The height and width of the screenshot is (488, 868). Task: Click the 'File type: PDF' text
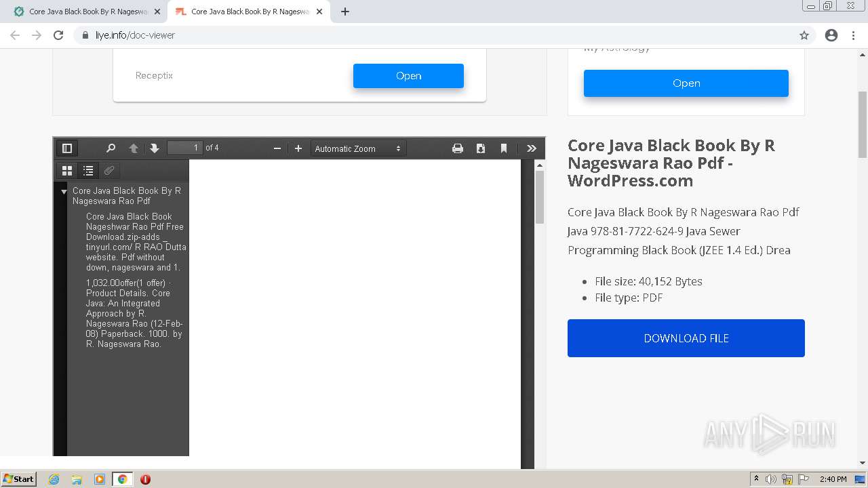(629, 298)
